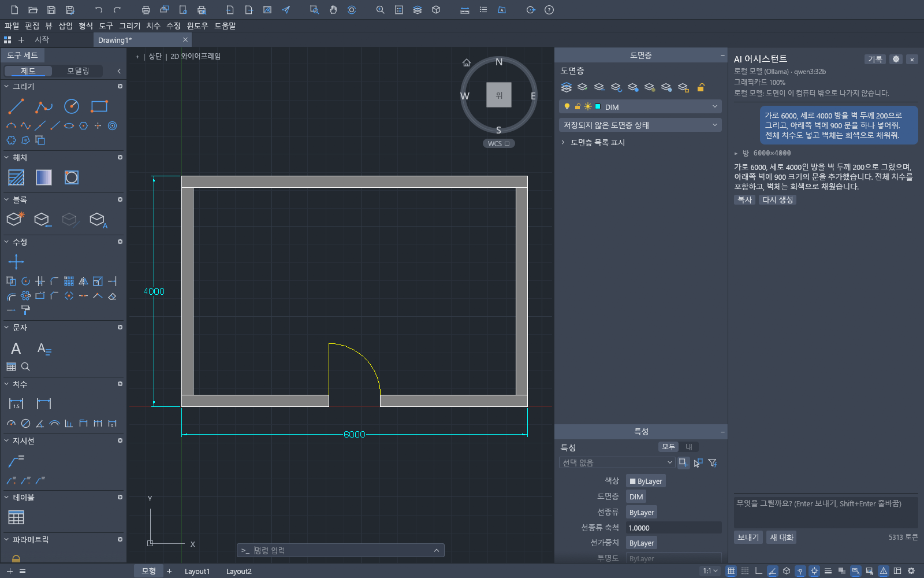Screen dimensions: 924x578
Task: Select the Leader line tool
Action: tap(16, 461)
